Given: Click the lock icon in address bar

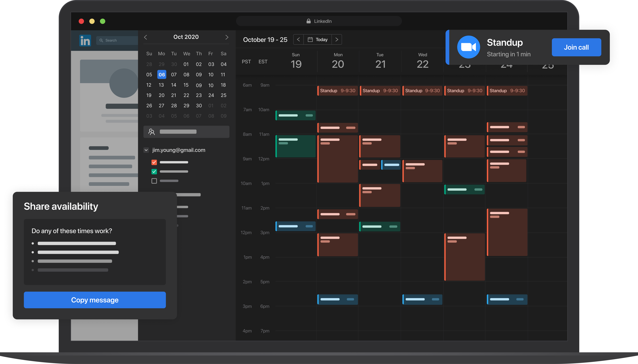Looking at the screenshot, I should point(309,21).
